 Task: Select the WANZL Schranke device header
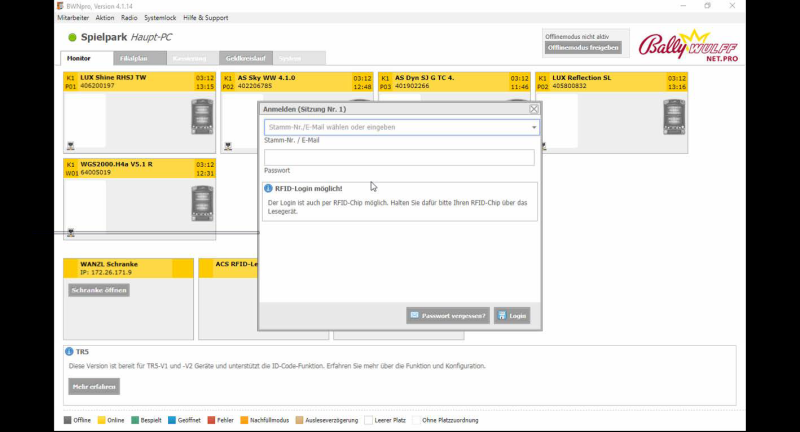coord(128,268)
